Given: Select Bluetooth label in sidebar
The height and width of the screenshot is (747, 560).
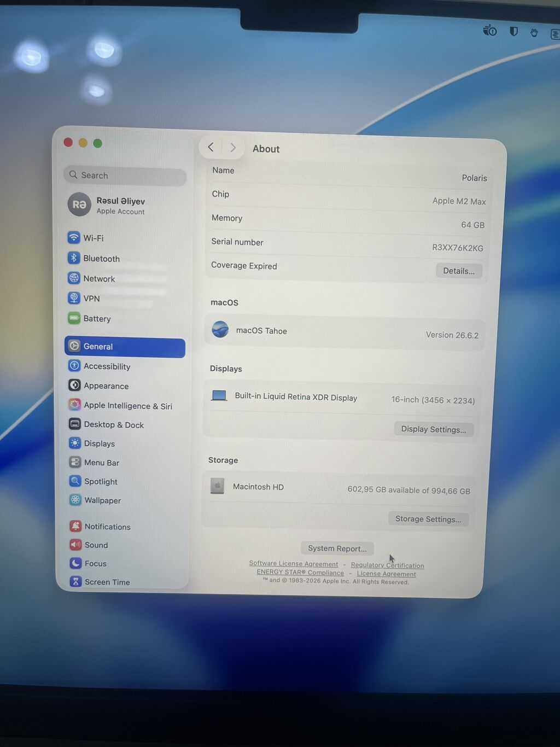Looking at the screenshot, I should [101, 259].
